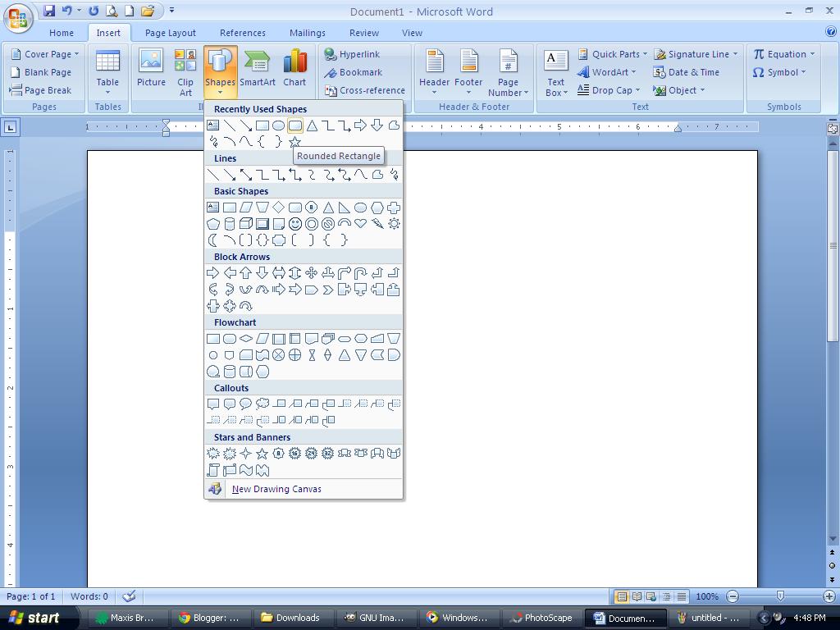840x630 pixels.
Task: Expand the Equation dropdown arrow
Action: point(813,54)
